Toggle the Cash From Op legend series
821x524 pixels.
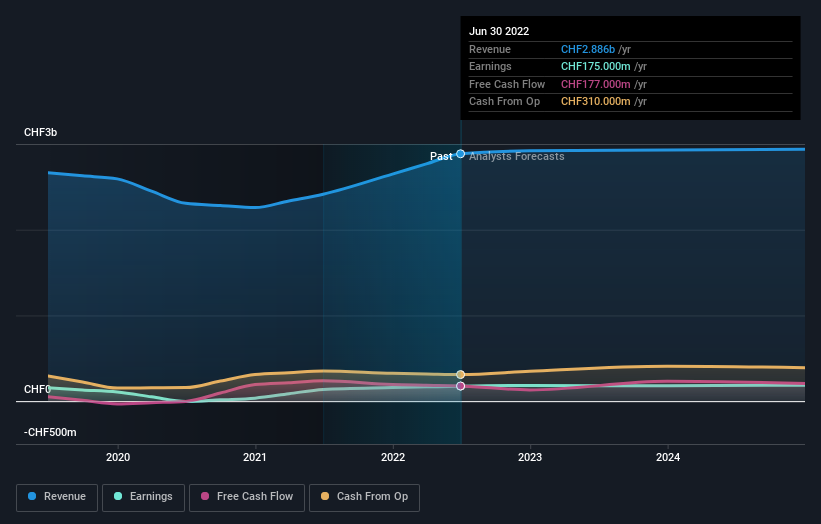(364, 497)
